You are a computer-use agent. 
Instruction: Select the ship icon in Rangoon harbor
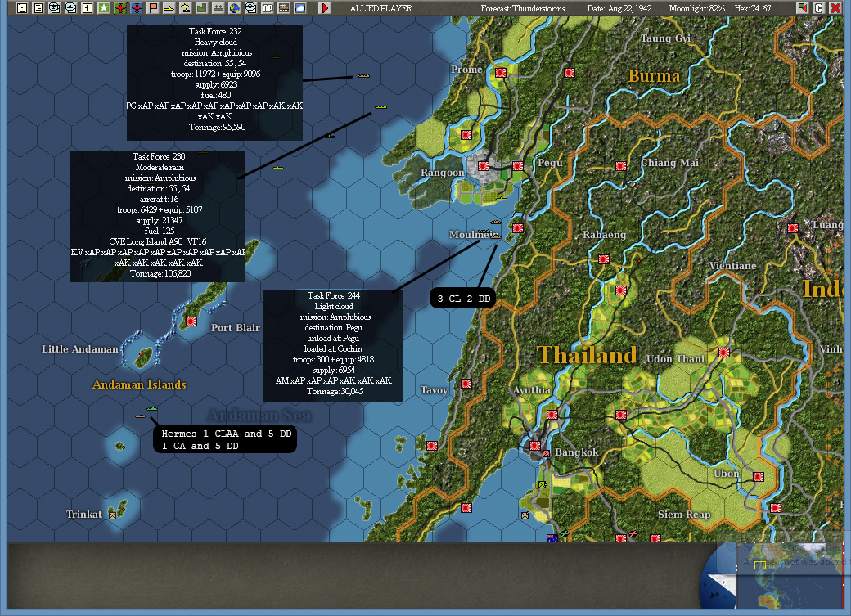tap(502, 198)
